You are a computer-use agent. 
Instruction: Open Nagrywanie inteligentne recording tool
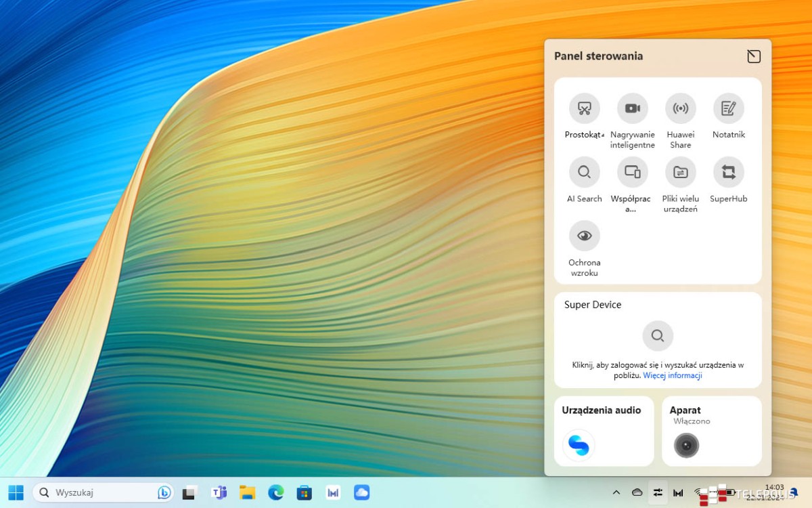(632, 108)
